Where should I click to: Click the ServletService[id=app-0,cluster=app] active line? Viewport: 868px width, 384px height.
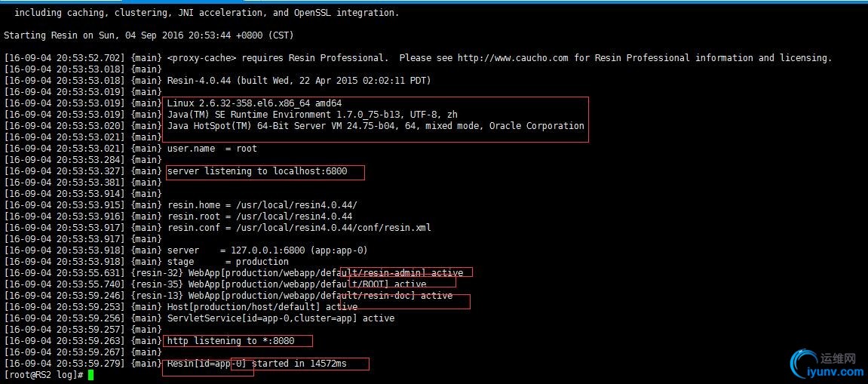(x=281, y=318)
